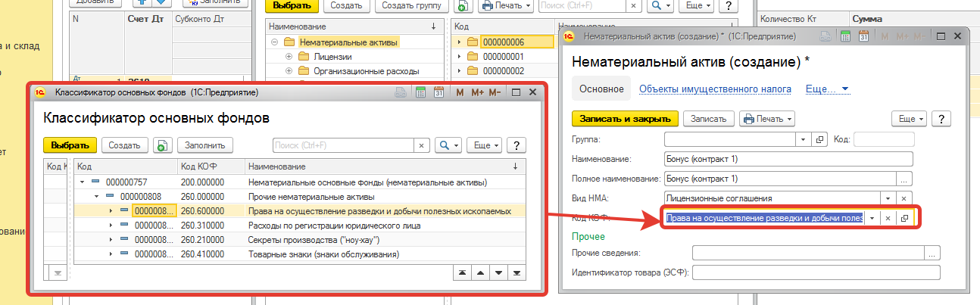Click the copy-create icon beside Заполнить button
Viewport: 980px width, 305px height.
click(162, 145)
